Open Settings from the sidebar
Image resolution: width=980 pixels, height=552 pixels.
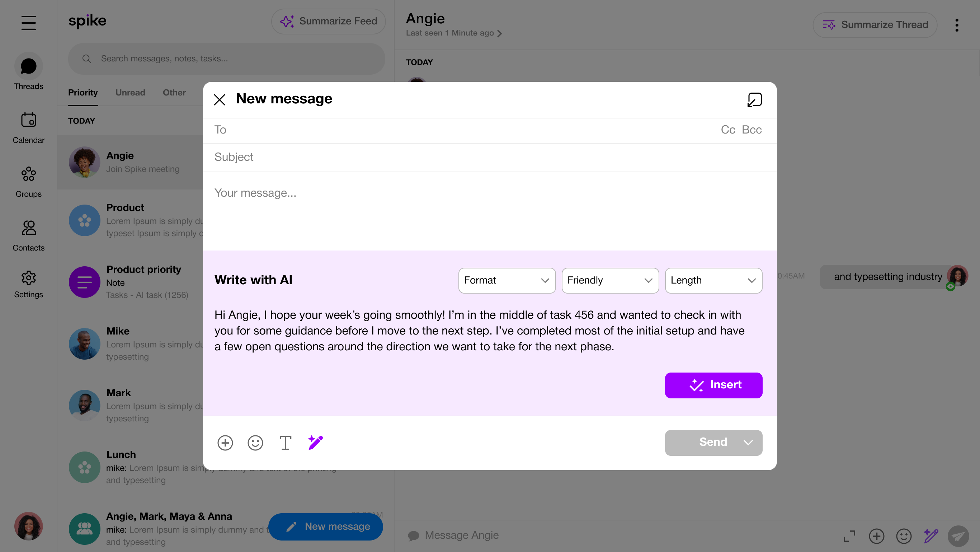[29, 284]
